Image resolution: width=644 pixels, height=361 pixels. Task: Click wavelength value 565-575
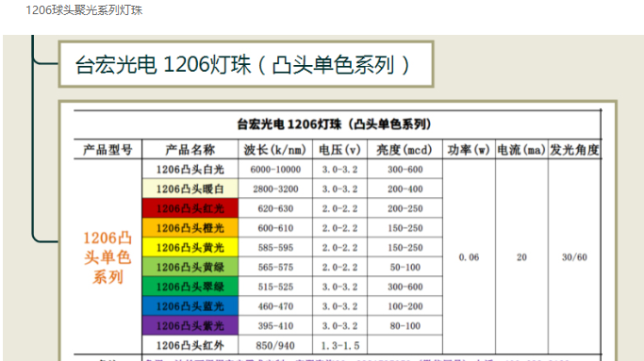275,268
